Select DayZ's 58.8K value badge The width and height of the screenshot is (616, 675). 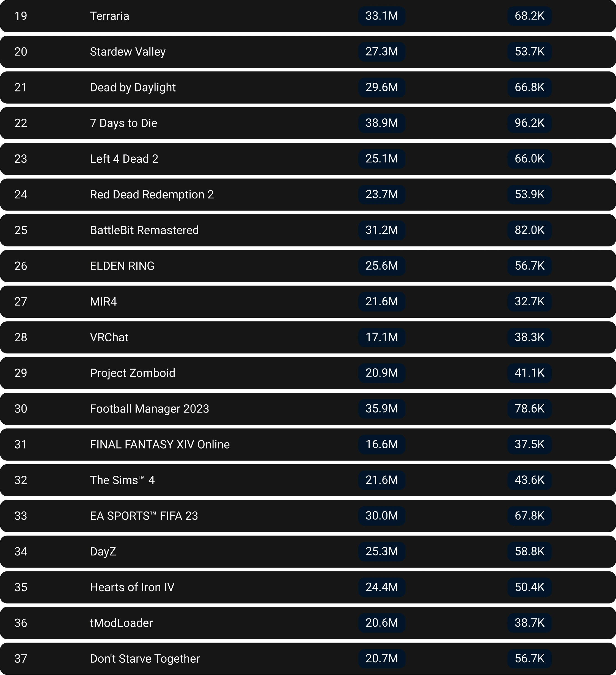529,551
